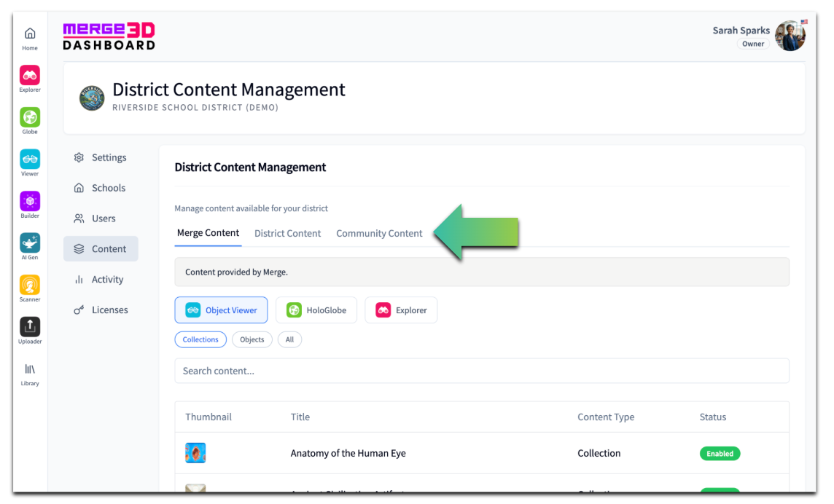Open the Home icon in the sidebar
834x504 pixels.
pos(30,34)
